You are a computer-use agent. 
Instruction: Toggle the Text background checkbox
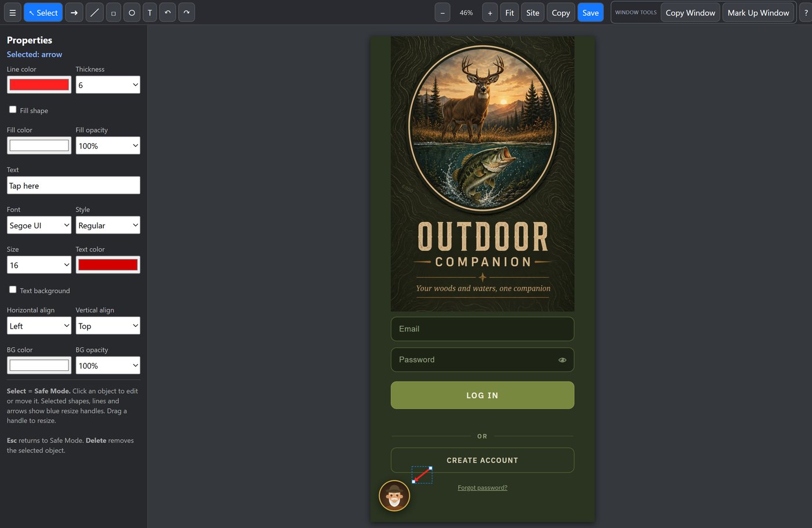pyautogui.click(x=13, y=290)
